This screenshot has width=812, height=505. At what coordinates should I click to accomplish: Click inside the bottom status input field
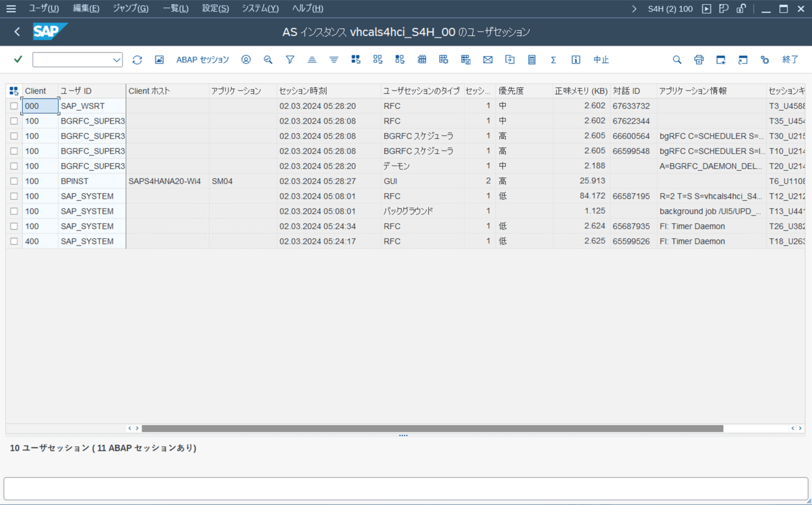tap(402, 488)
